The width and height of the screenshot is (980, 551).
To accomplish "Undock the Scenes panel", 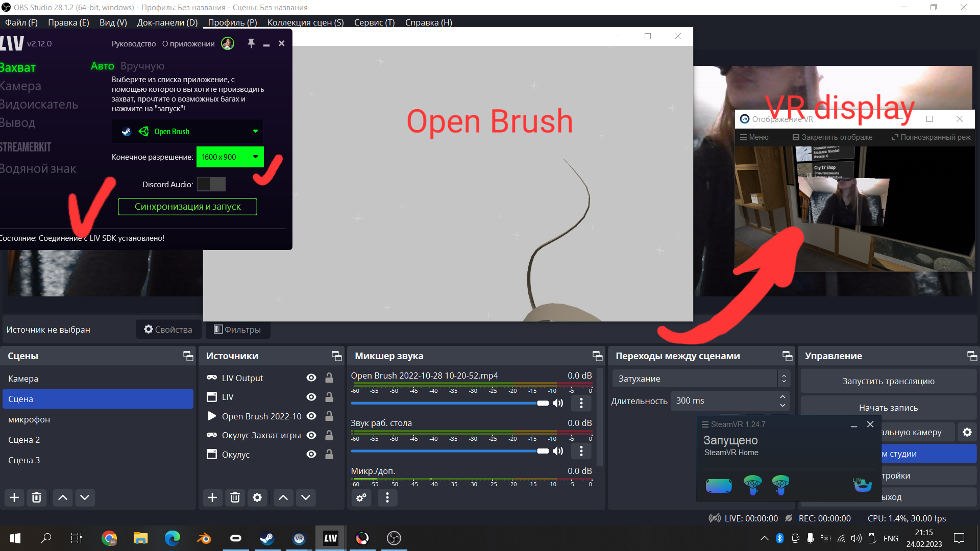I will (x=188, y=356).
